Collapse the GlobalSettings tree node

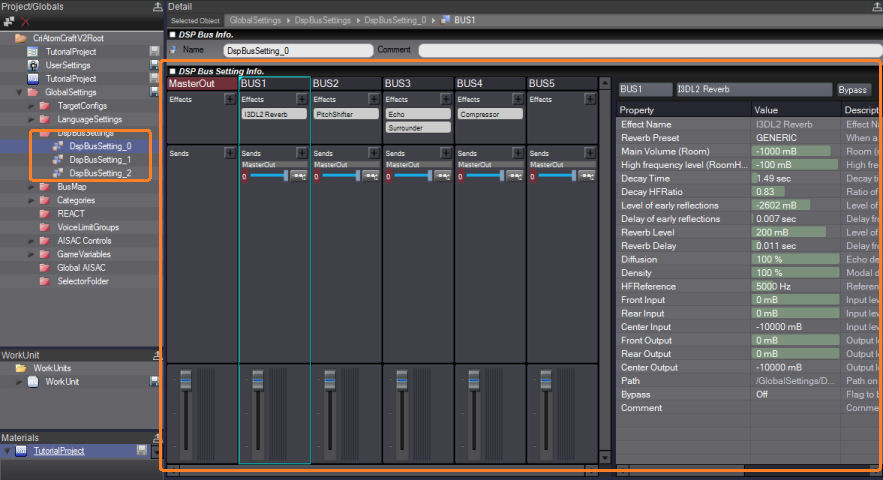[x=20, y=92]
